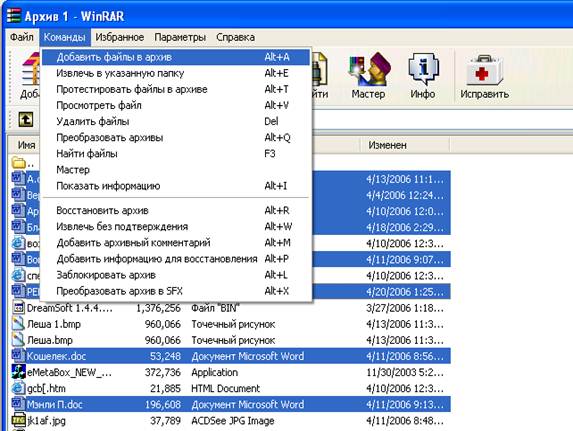Click date 3/27/2006 1:18
Image resolution: width=573 pixels, height=431 pixels.
point(405,308)
